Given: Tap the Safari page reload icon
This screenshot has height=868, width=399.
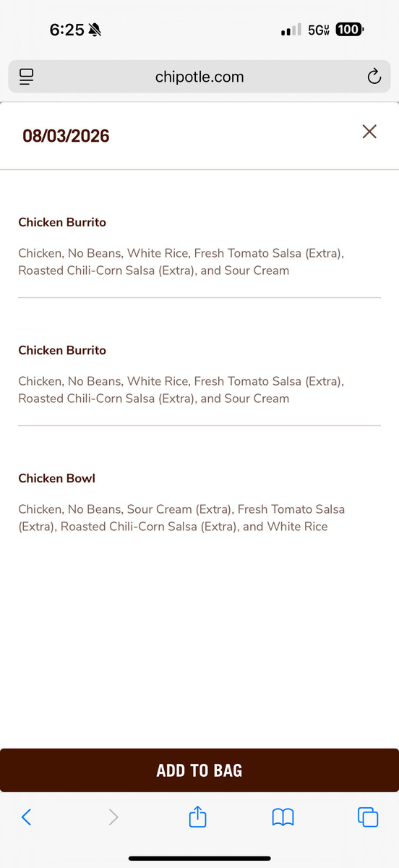Looking at the screenshot, I should [x=374, y=77].
